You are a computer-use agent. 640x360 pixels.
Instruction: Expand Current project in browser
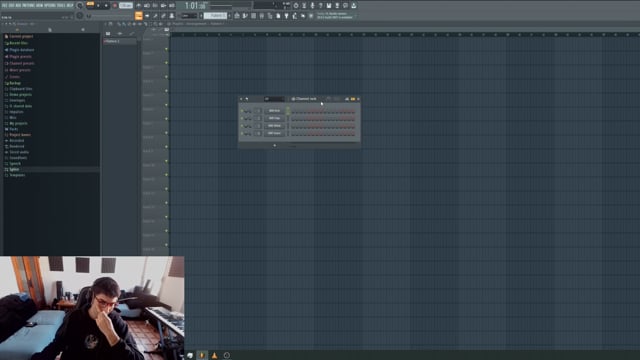click(x=21, y=36)
